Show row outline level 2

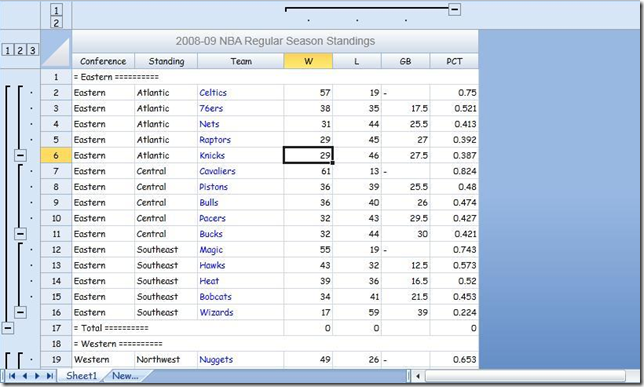pyautogui.click(x=20, y=50)
